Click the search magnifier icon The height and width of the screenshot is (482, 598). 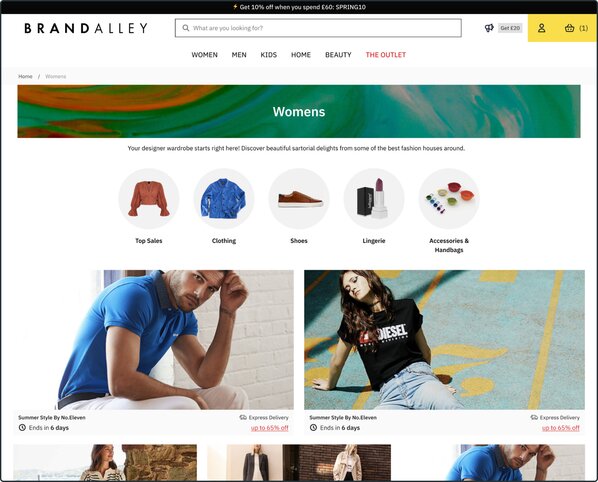click(x=186, y=28)
